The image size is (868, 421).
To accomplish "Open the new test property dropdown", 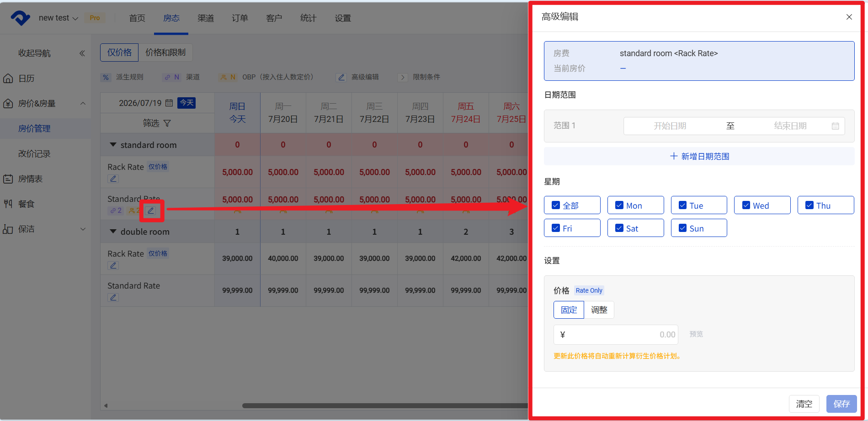I will [59, 18].
